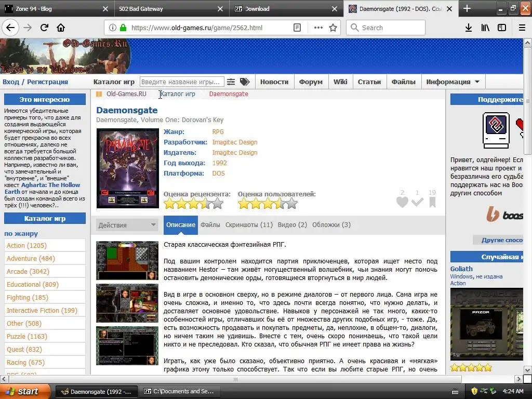532x399 pixels.
Task: Open Статьи in site menu
Action: 369,82
